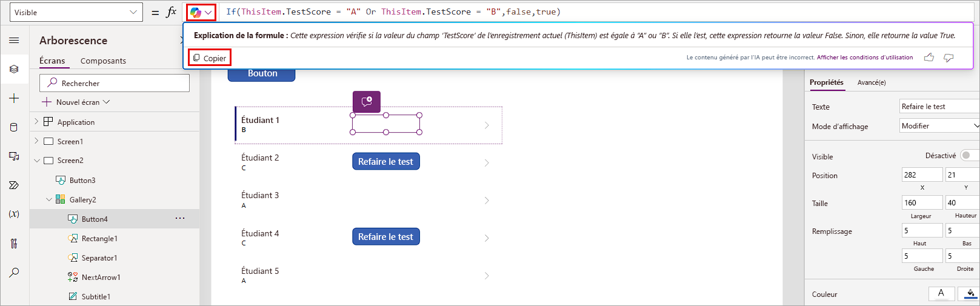Select the Étudiant 5 title text
The height and width of the screenshot is (306, 980).
260,271
